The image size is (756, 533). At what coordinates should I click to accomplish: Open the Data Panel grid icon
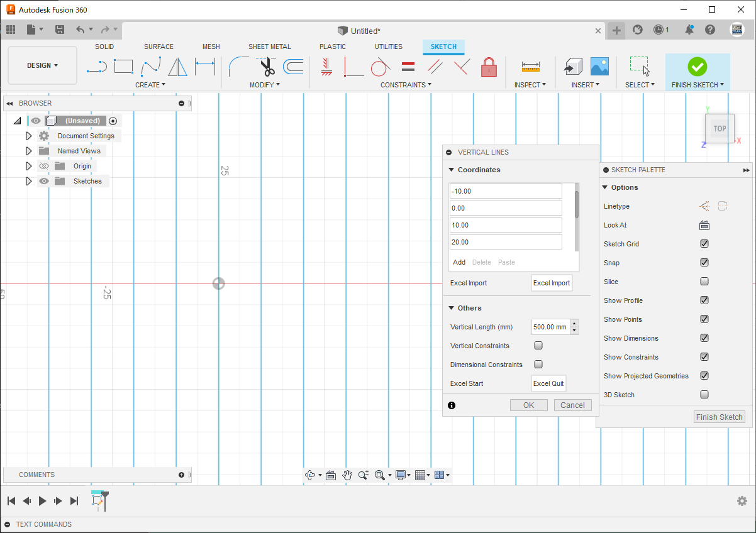[11, 30]
